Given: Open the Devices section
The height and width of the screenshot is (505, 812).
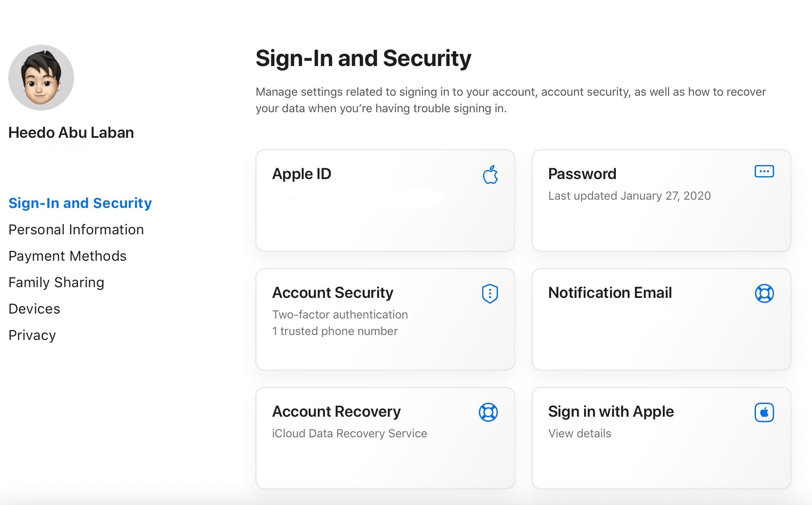Looking at the screenshot, I should click(35, 309).
